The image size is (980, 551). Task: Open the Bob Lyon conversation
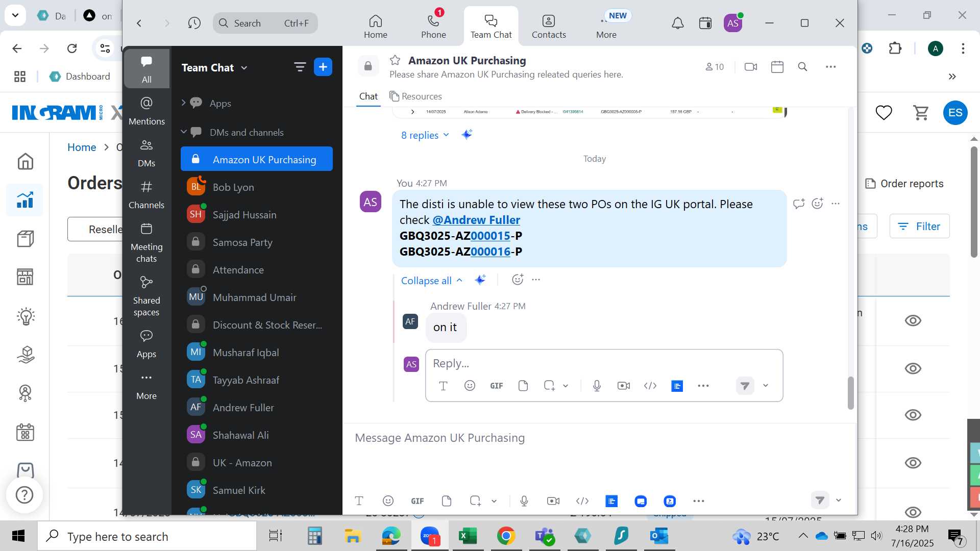(x=257, y=187)
